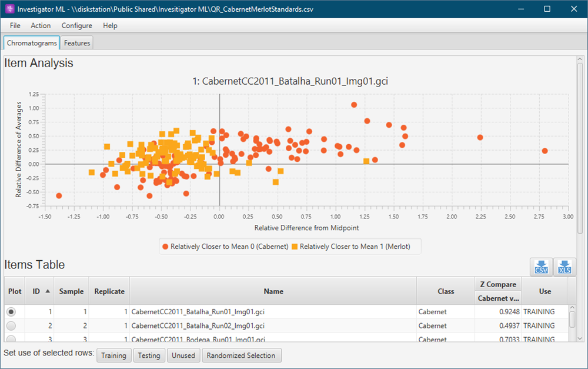Image resolution: width=588 pixels, height=369 pixels.
Task: Click the far-right outlier point near 2.75
Action: 544,151
